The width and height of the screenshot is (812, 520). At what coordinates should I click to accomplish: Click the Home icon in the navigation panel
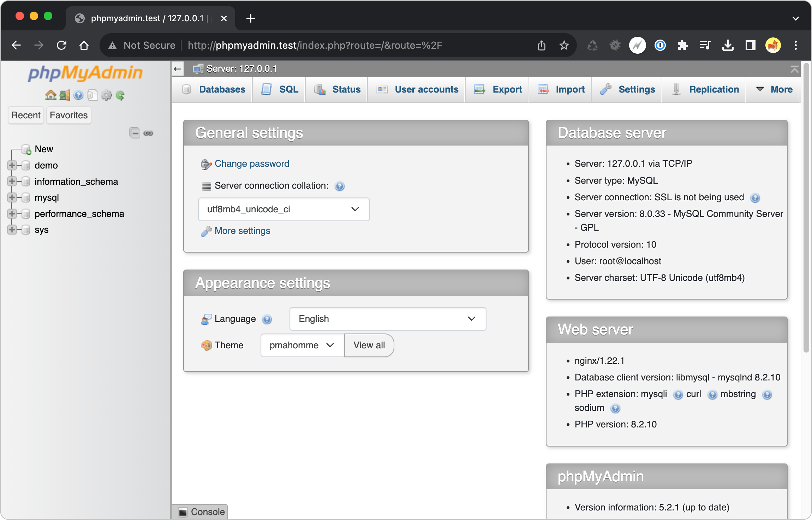(50, 95)
